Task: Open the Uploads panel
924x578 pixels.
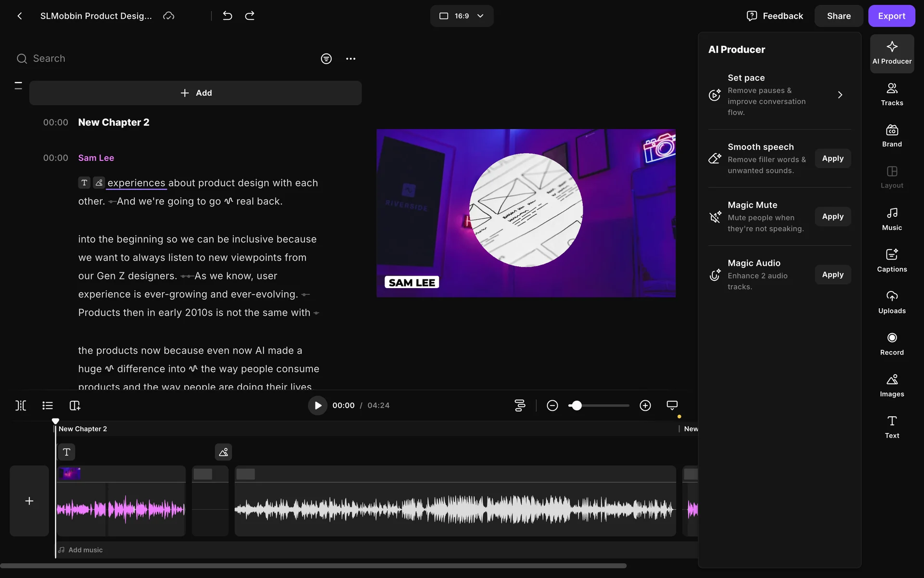Action: tap(892, 302)
